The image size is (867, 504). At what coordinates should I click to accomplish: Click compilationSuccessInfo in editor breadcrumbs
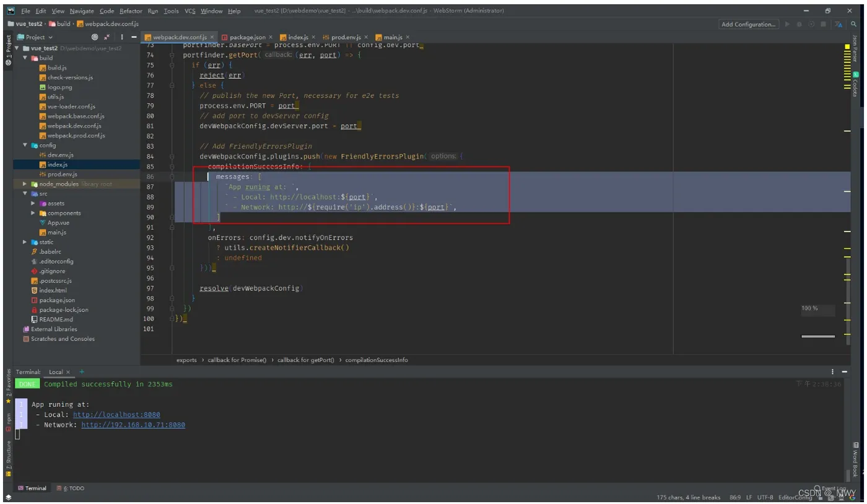[377, 360]
